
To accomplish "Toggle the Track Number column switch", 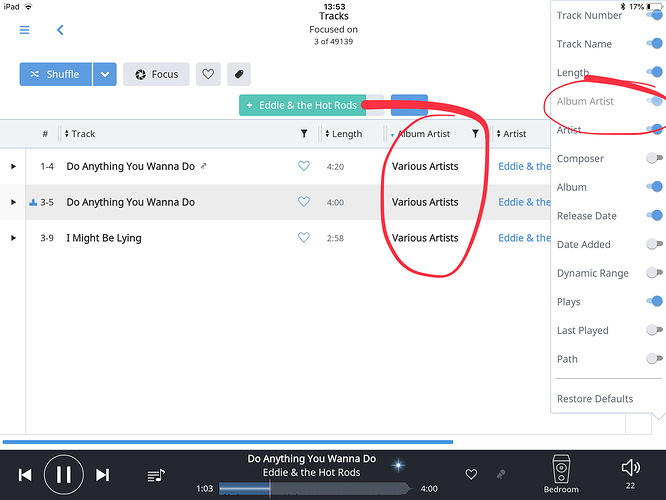I will point(655,15).
